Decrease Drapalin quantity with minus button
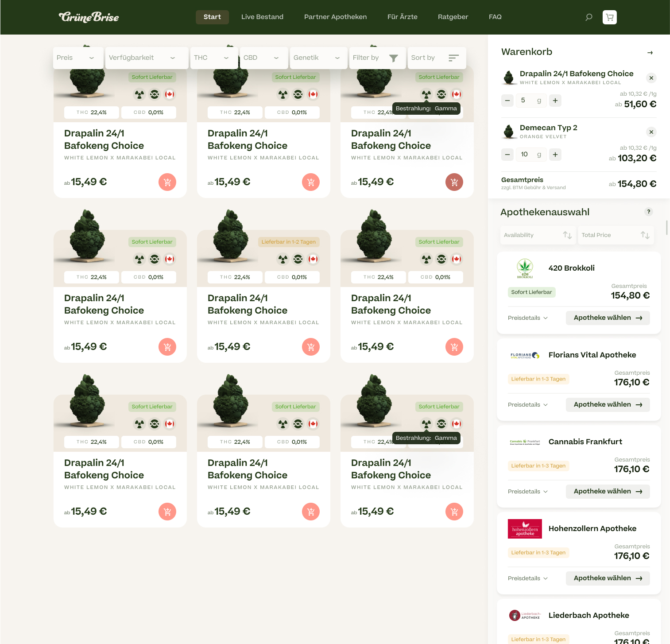This screenshot has width=670, height=644. coord(507,101)
